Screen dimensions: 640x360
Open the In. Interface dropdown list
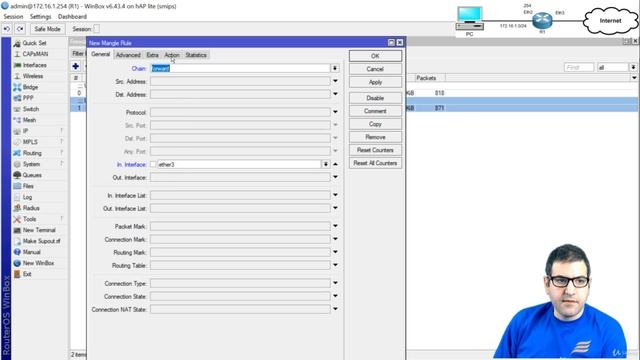325,164
